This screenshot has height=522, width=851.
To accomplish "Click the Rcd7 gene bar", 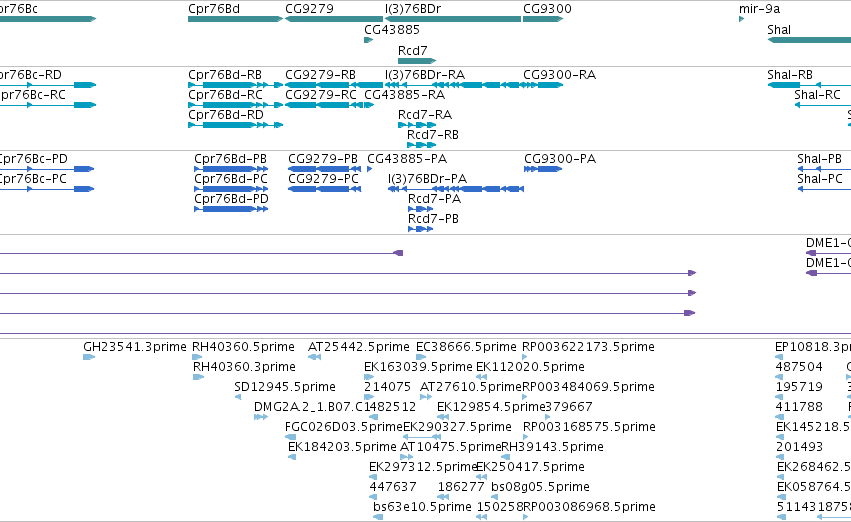I will (x=417, y=61).
